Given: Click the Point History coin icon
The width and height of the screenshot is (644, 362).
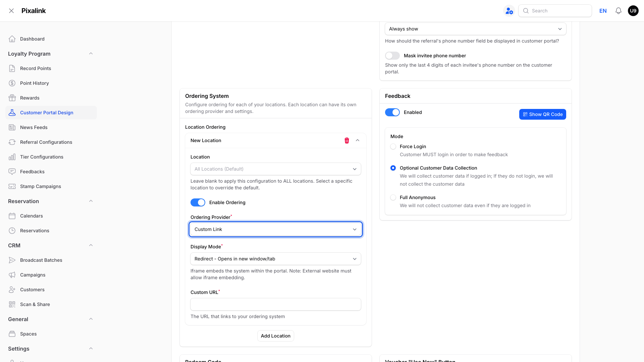Looking at the screenshot, I should (12, 83).
